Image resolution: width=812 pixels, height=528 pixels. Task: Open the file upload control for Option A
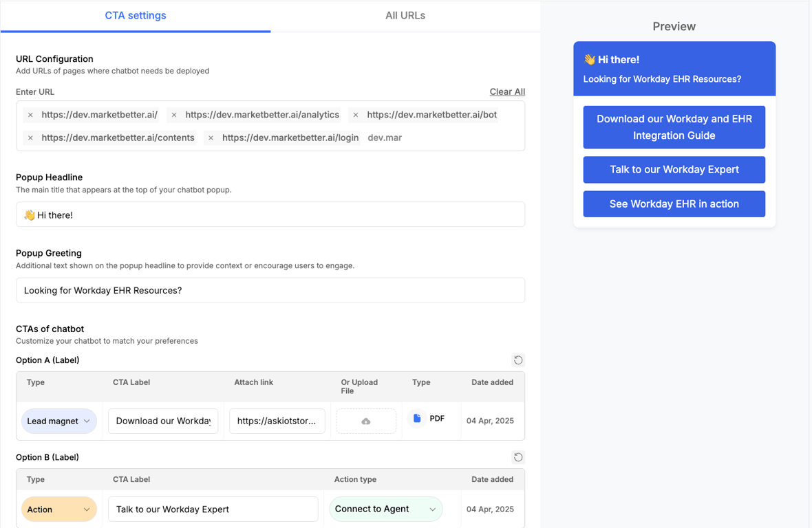pos(365,420)
